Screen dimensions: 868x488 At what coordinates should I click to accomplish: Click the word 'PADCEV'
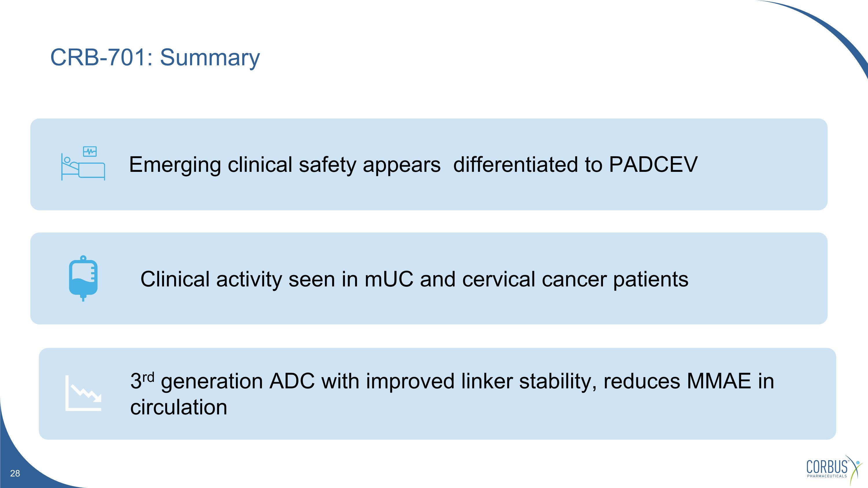(653, 165)
